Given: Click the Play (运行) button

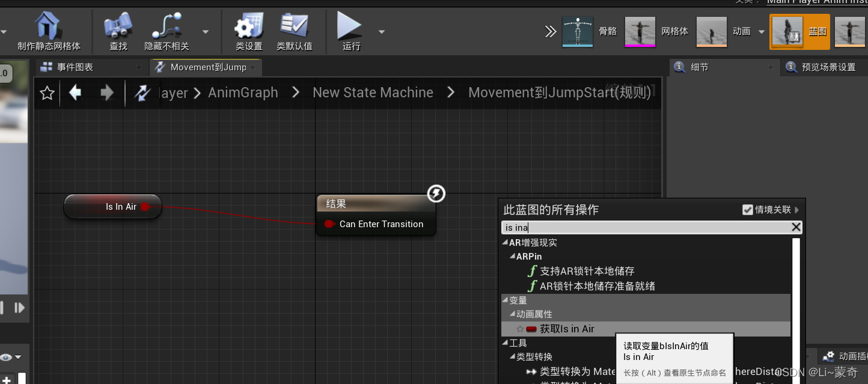Looking at the screenshot, I should 351,32.
